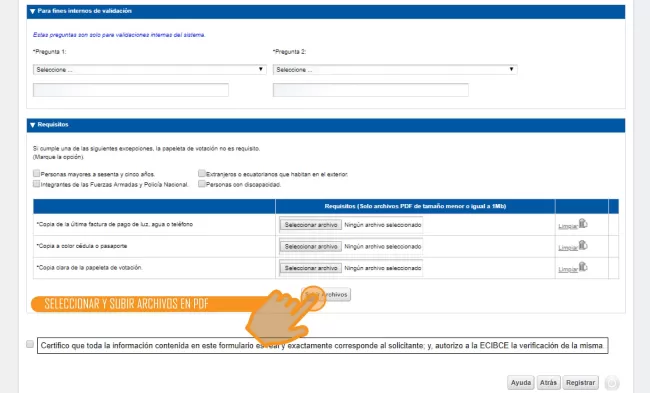Viewport: 650px width, 393px height.
Task: Collapse the Requisitos section
Action: point(32,125)
